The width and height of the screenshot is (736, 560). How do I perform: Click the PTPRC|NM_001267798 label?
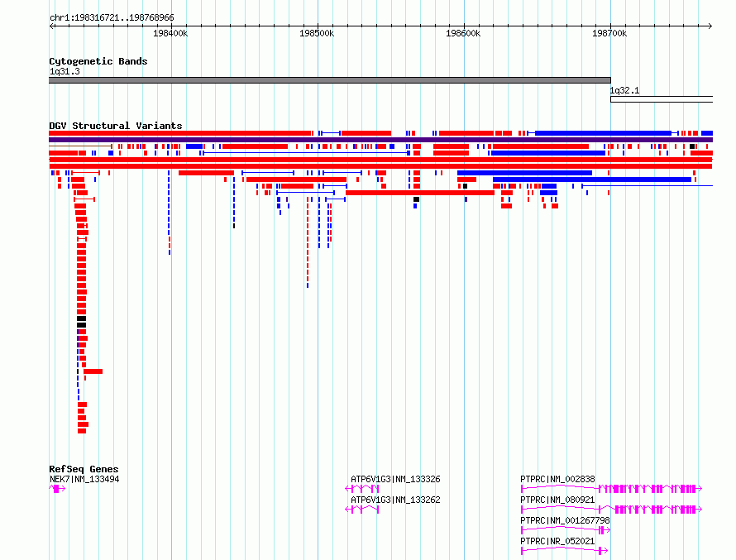(x=565, y=520)
